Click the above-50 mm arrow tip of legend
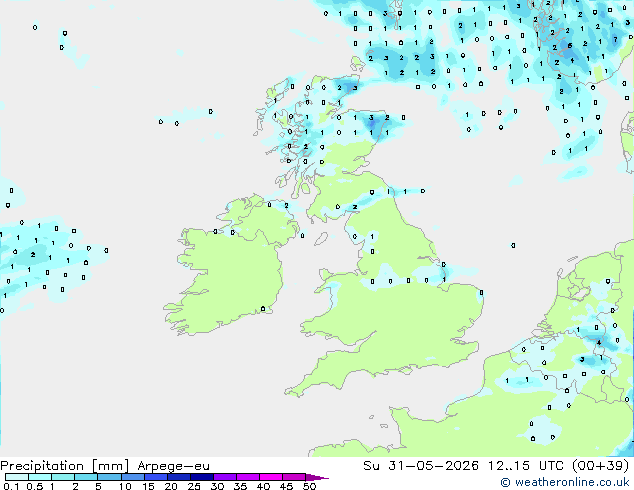This screenshot has height=490, width=634. (317, 477)
